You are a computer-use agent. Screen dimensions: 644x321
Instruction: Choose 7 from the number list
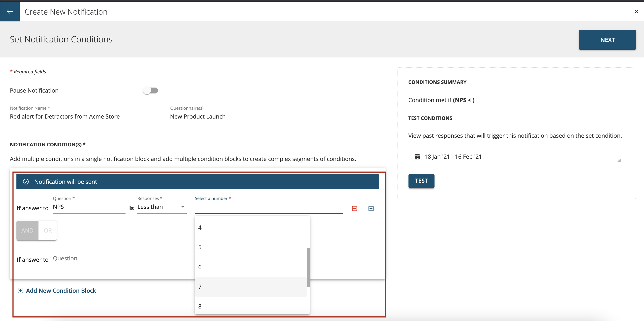tap(251, 287)
